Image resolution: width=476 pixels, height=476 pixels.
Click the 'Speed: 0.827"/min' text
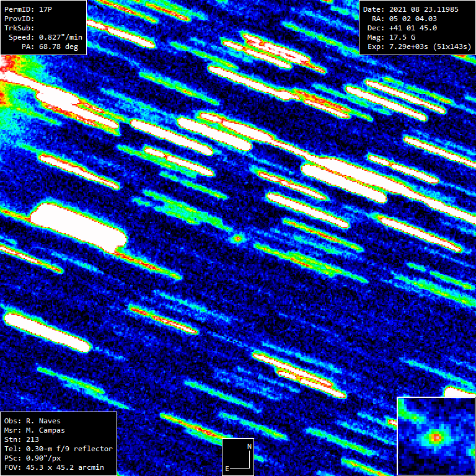coord(45,37)
